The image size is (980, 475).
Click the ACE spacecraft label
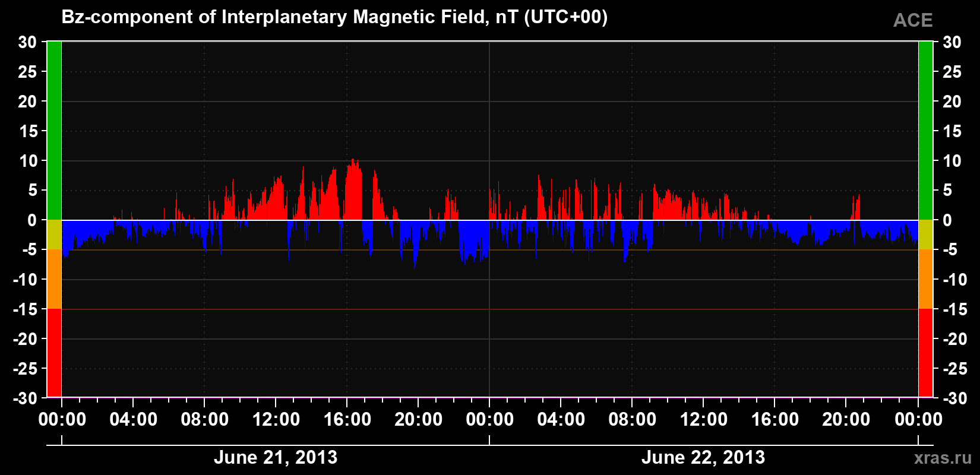[913, 20]
